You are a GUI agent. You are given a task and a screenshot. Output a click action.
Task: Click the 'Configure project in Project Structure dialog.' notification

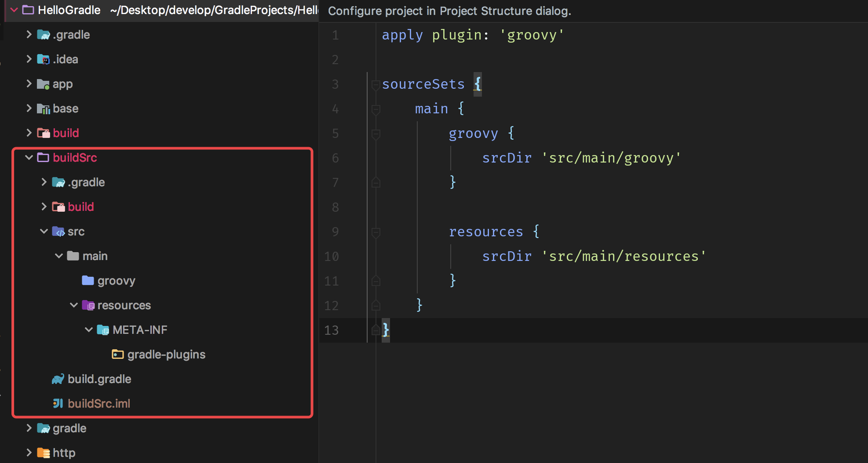pos(449,11)
